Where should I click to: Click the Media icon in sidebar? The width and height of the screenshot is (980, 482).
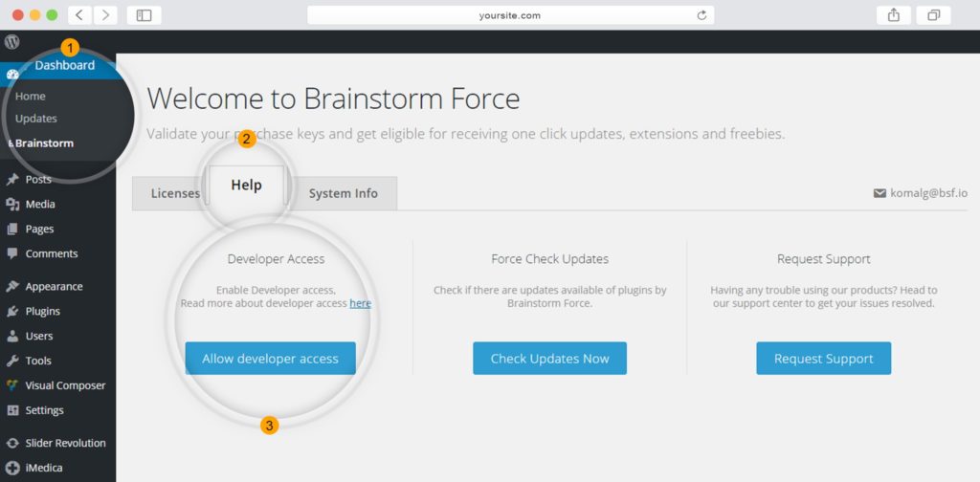click(12, 205)
